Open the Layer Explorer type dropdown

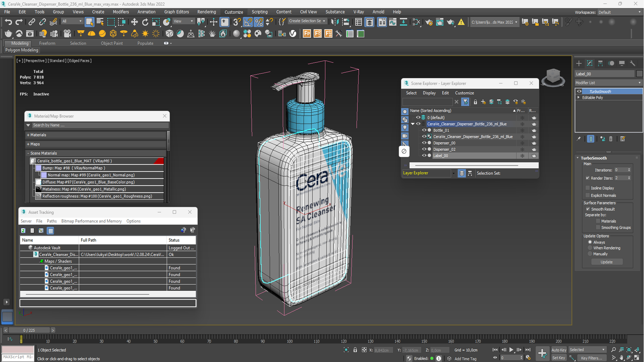453,173
